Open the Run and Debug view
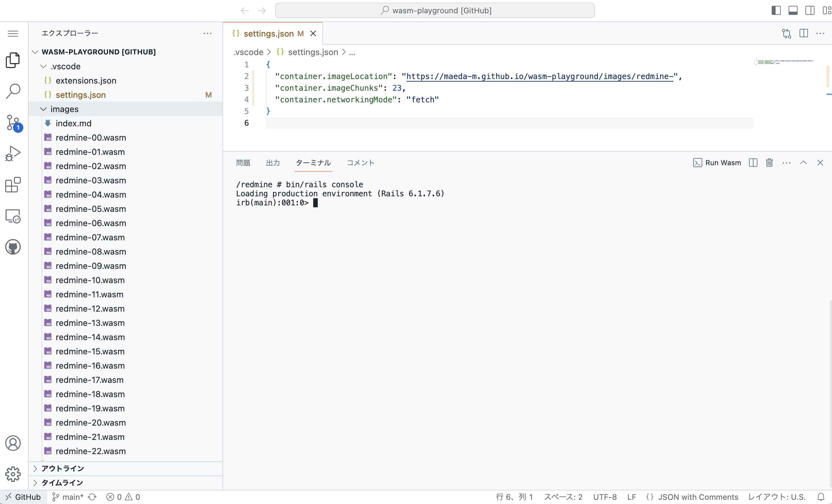This screenshot has height=504, width=832. [x=13, y=153]
